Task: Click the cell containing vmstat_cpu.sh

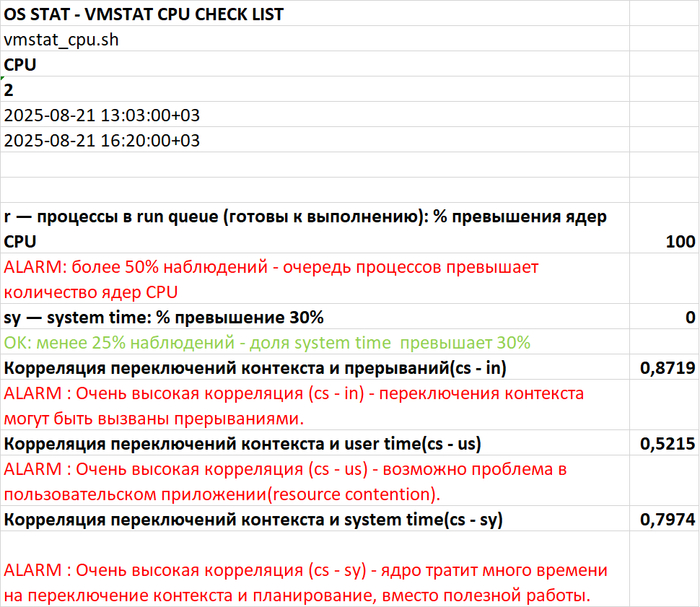Action: 66,39
